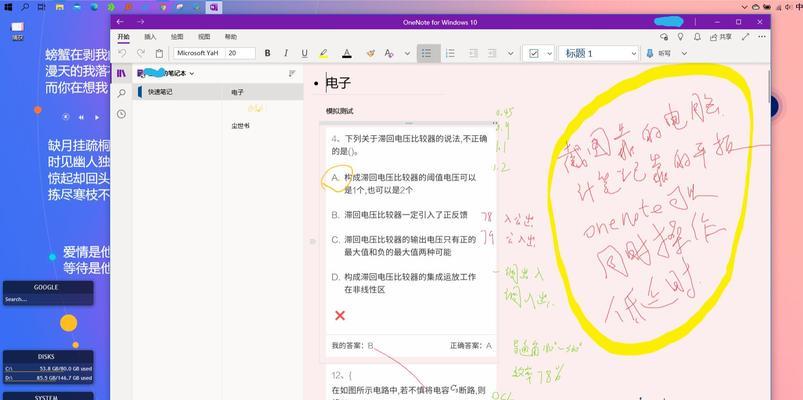Decrease the paragraph indent
The image size is (803, 400).
pos(474,53)
